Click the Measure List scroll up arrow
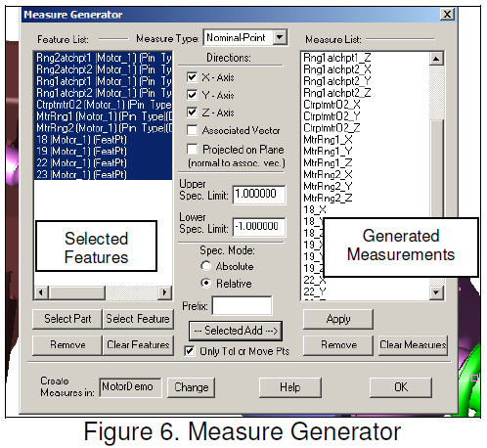The height and width of the screenshot is (448, 487). (x=436, y=59)
